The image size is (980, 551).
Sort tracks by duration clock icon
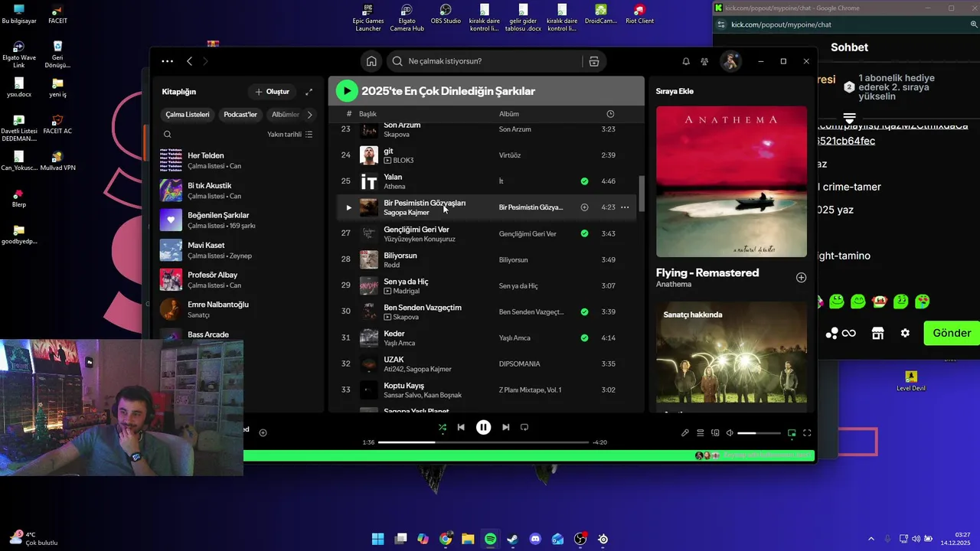coord(610,114)
